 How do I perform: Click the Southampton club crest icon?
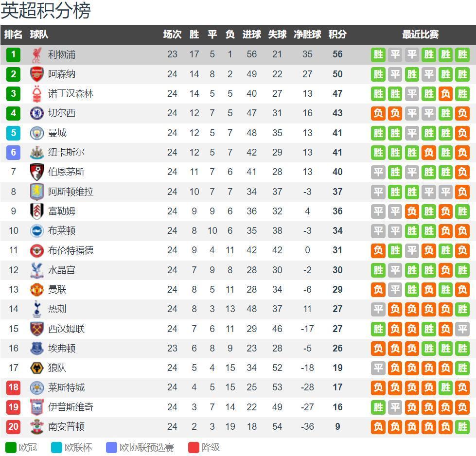tap(36, 427)
